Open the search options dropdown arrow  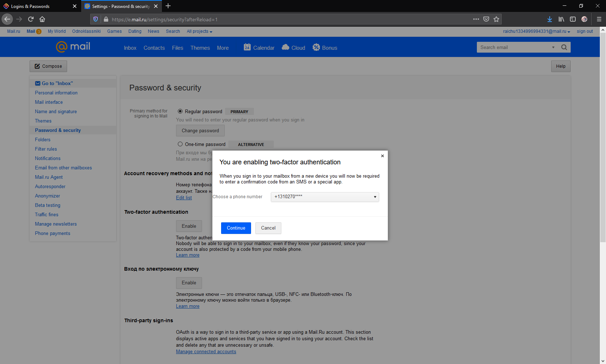click(x=553, y=47)
